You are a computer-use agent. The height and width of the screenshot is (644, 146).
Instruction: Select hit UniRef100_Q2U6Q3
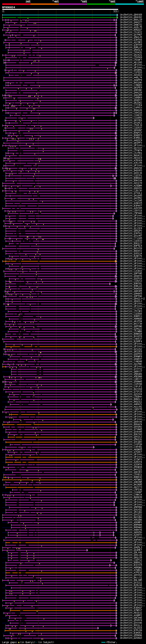pos(131,638)
